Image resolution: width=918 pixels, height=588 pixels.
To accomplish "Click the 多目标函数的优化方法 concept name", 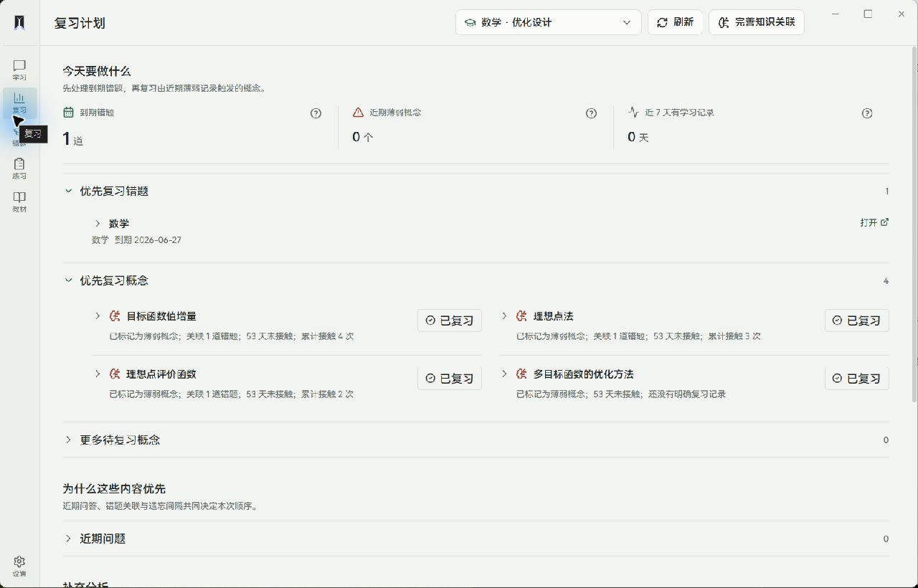I will coord(583,374).
